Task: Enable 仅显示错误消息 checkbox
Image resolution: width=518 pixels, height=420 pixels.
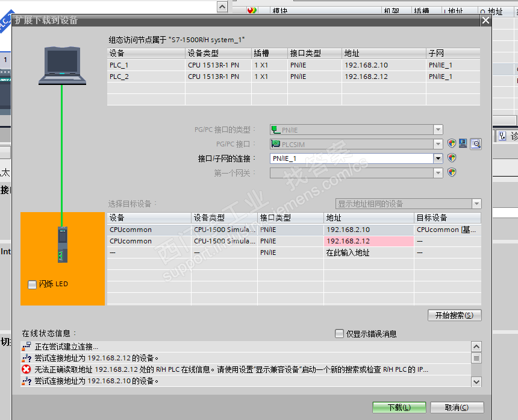Action: tap(339, 333)
